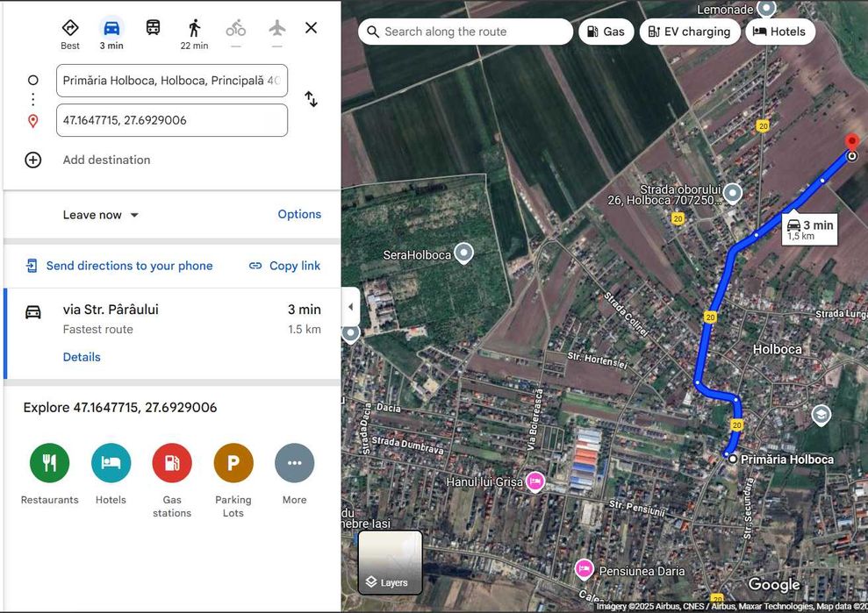The image size is (868, 613).
Task: Click the Hanul lui Grișa hotel marker
Action: point(534,481)
